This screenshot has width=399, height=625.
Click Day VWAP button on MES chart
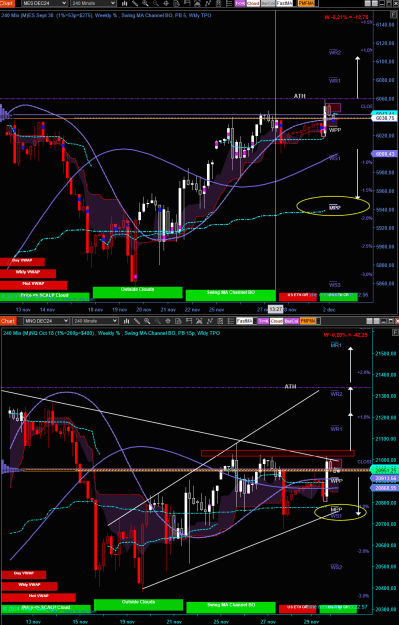(22, 262)
